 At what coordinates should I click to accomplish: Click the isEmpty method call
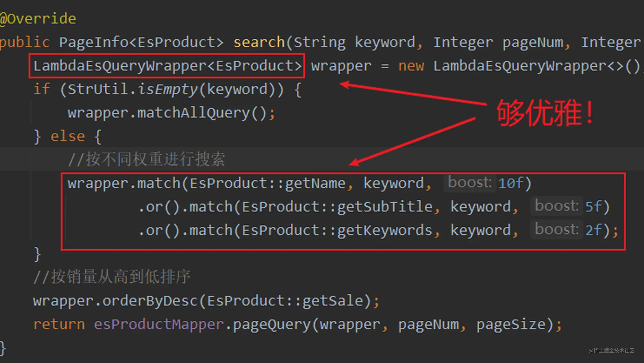(168, 89)
